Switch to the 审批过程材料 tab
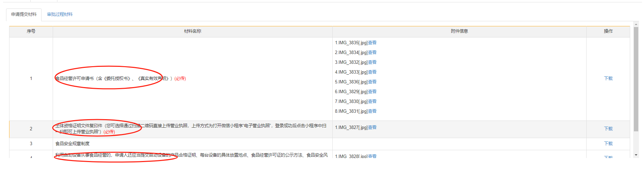The width and height of the screenshot is (644, 185). coord(60,14)
